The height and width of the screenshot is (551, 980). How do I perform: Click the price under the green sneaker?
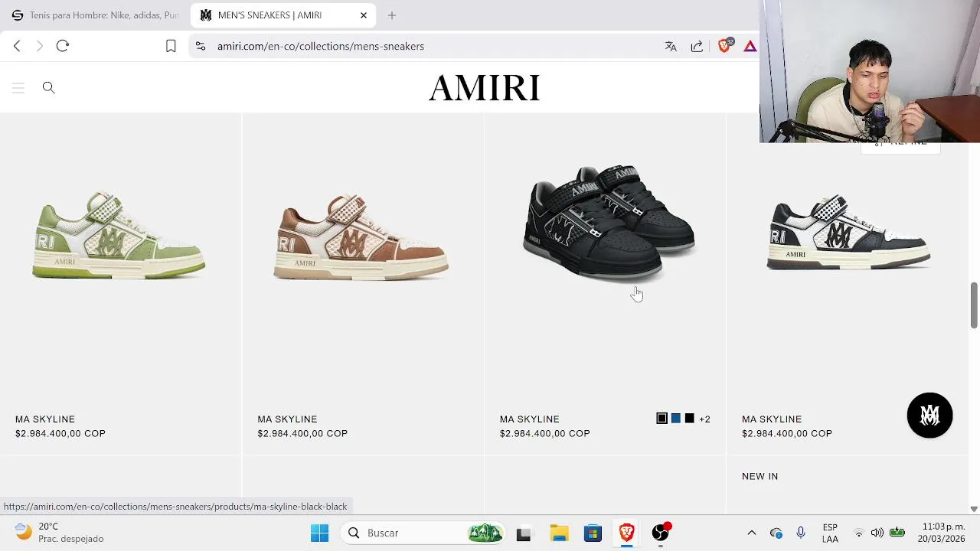(x=60, y=434)
